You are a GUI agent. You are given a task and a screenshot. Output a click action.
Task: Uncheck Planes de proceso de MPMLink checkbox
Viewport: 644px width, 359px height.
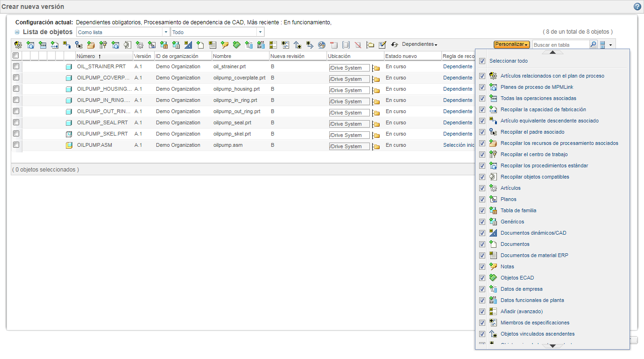tap(482, 87)
